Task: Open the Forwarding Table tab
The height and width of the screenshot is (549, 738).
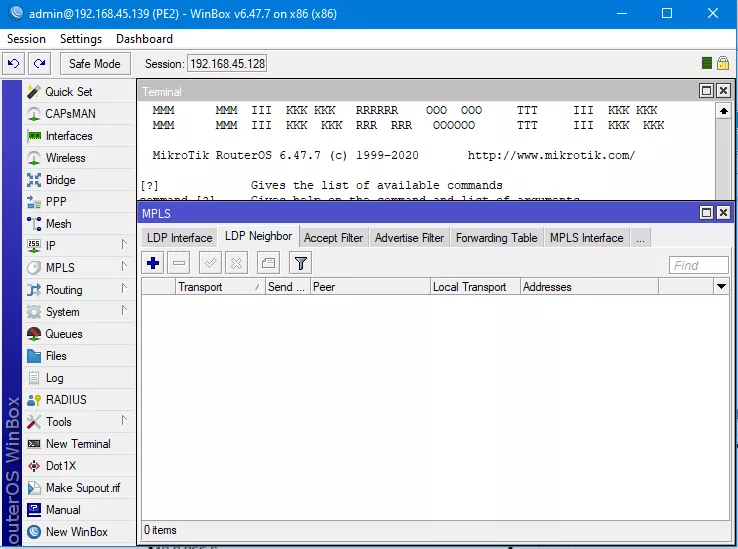Action: 497,238
